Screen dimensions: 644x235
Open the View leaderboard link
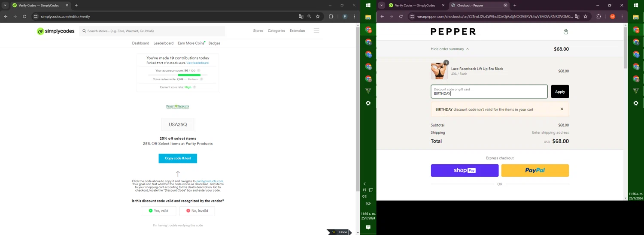coord(197,63)
